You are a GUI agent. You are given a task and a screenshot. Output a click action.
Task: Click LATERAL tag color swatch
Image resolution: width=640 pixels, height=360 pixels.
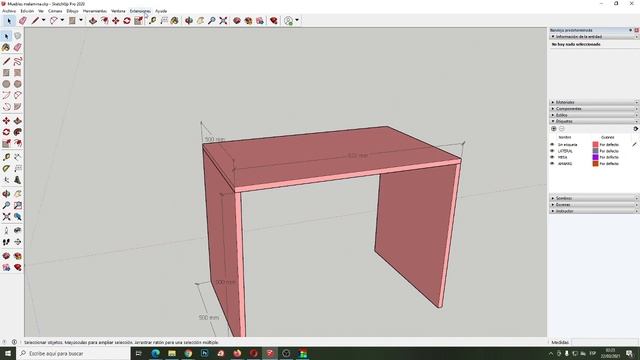(x=595, y=151)
